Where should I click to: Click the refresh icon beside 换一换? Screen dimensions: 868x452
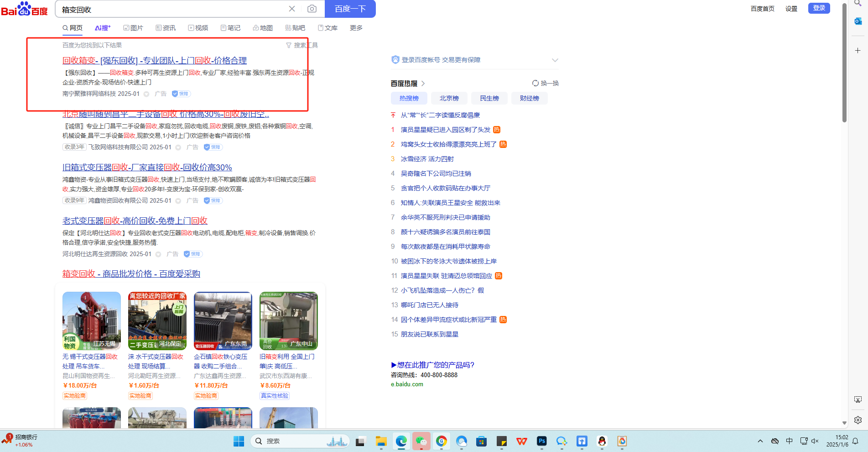[535, 83]
